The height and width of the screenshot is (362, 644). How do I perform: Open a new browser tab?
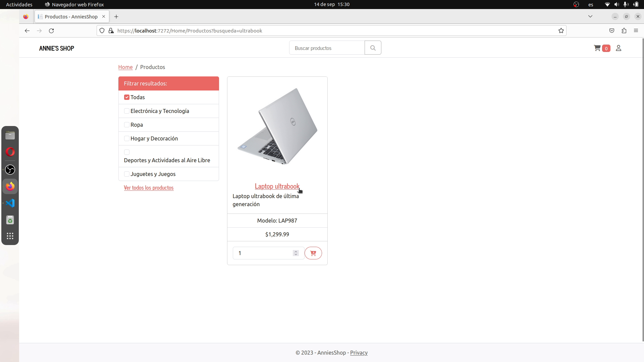tap(116, 17)
